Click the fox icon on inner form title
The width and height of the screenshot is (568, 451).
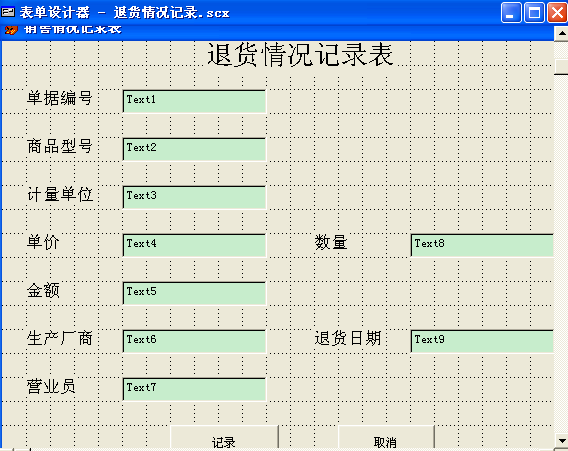(x=11, y=30)
